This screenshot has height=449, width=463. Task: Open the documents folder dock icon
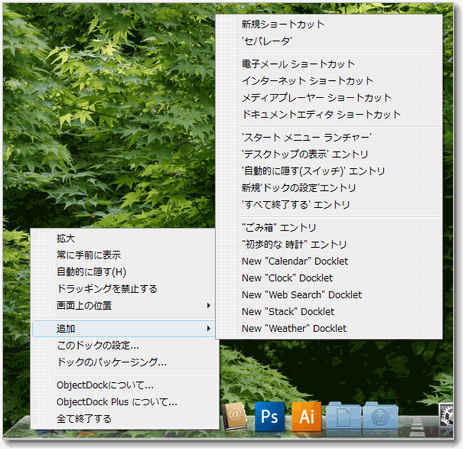point(343,417)
